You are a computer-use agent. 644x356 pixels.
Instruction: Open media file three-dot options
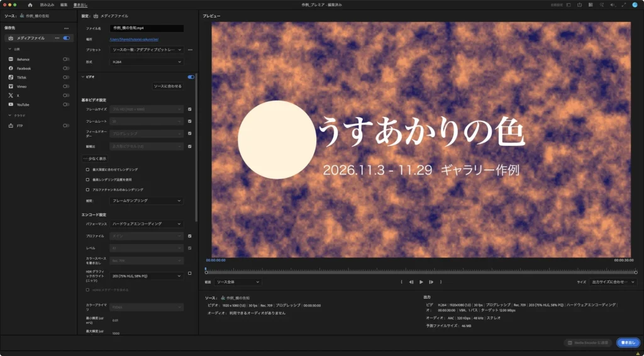pos(57,38)
